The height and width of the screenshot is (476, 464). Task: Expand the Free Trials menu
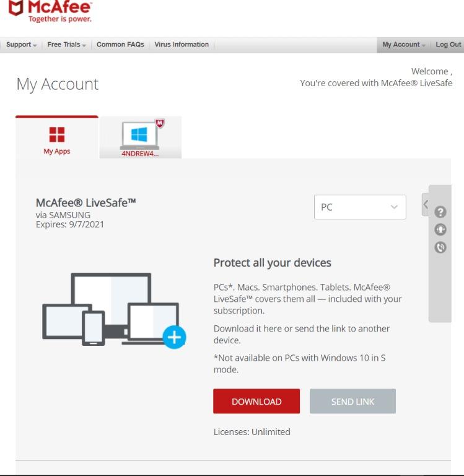(66, 45)
